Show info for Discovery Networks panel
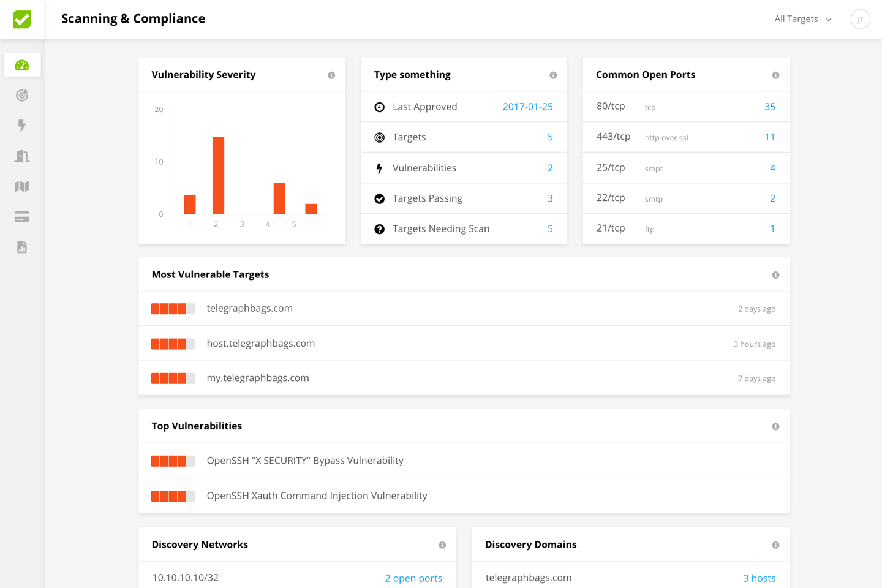 point(442,545)
